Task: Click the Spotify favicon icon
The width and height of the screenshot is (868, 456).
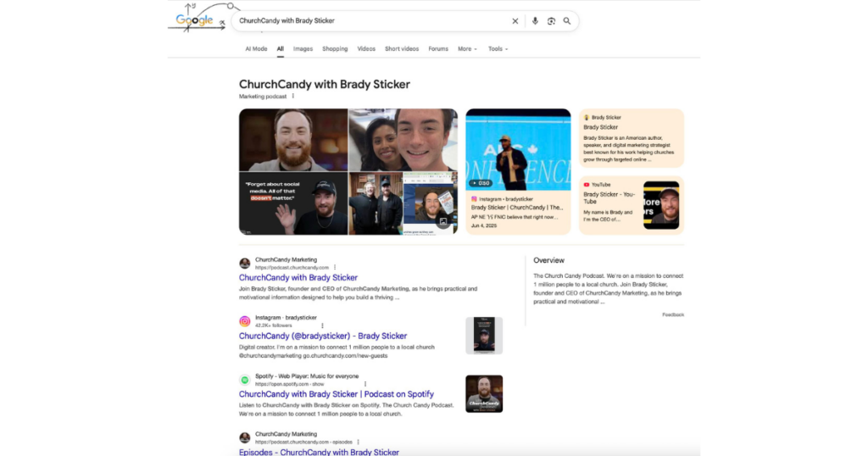Action: click(245, 380)
